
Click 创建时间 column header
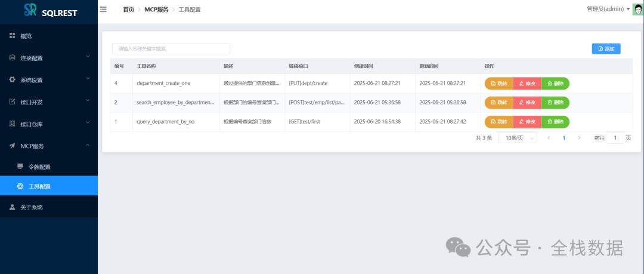pyautogui.click(x=364, y=66)
